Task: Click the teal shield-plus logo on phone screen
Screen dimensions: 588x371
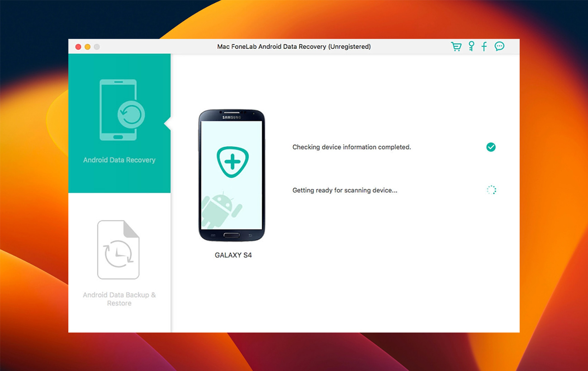Action: point(232,162)
